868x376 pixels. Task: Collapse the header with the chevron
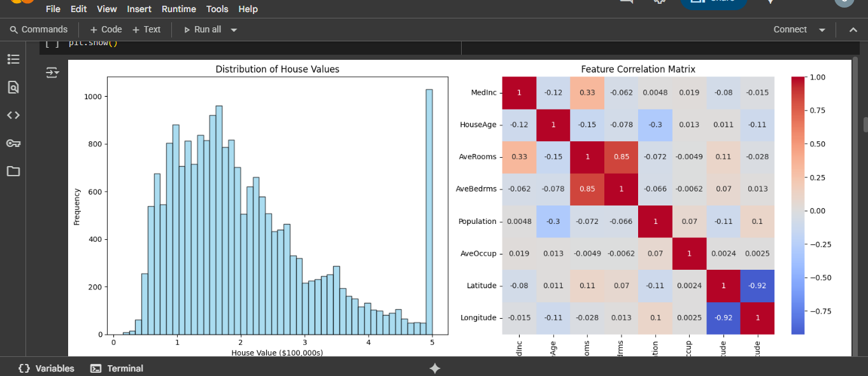pyautogui.click(x=853, y=30)
